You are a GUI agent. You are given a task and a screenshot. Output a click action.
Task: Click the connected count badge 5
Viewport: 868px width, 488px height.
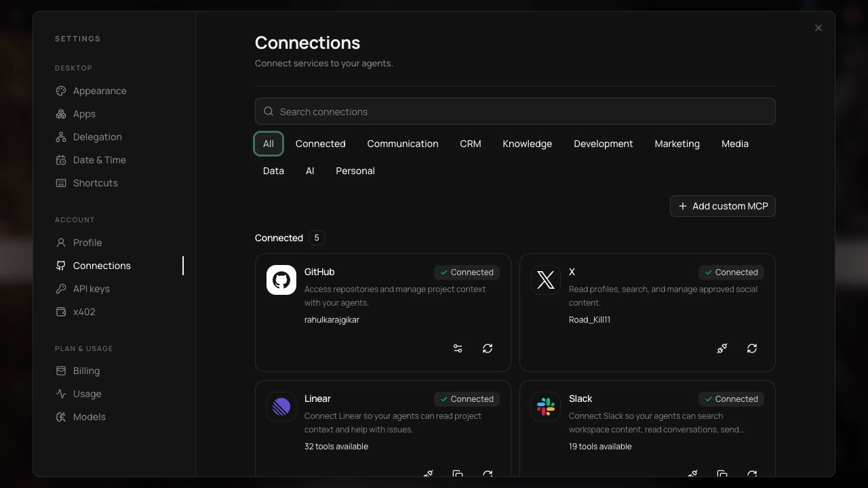click(317, 238)
